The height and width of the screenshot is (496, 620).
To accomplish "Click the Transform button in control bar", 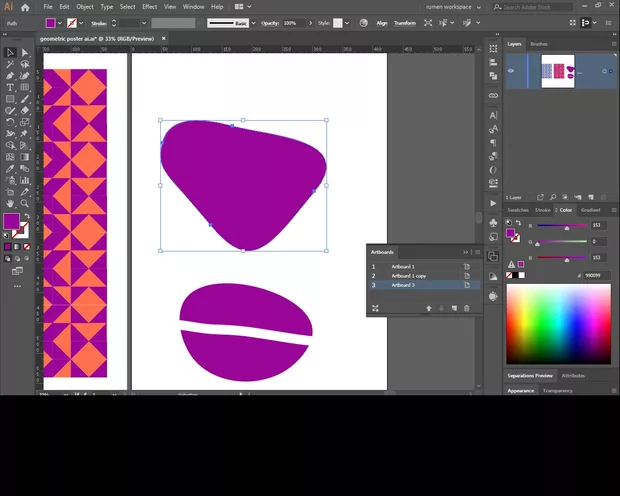I will coord(405,22).
